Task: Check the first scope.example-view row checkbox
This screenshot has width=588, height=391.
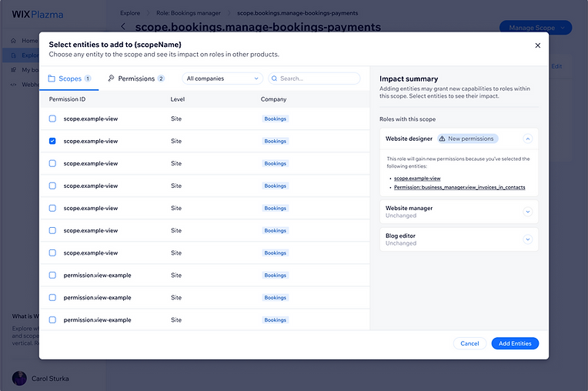Action: coord(52,119)
